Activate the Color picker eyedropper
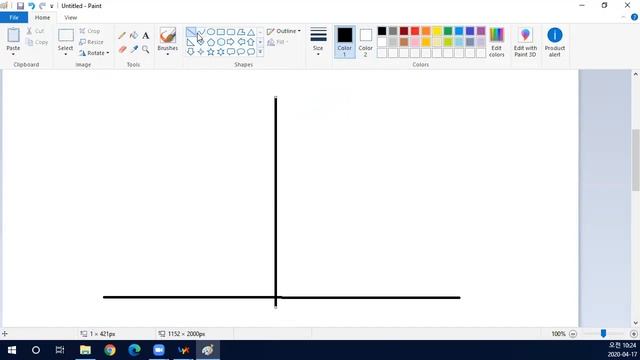This screenshot has width=640, height=360. 134,49
